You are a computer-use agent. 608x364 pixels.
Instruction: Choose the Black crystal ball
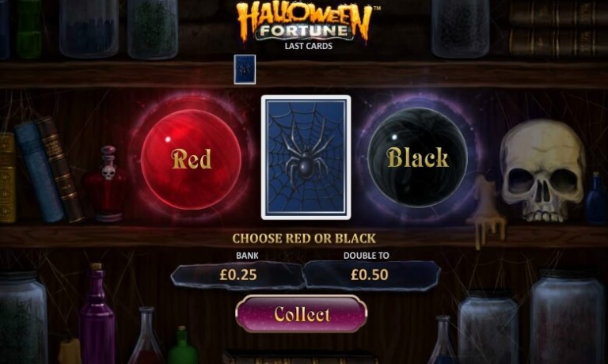(x=418, y=157)
